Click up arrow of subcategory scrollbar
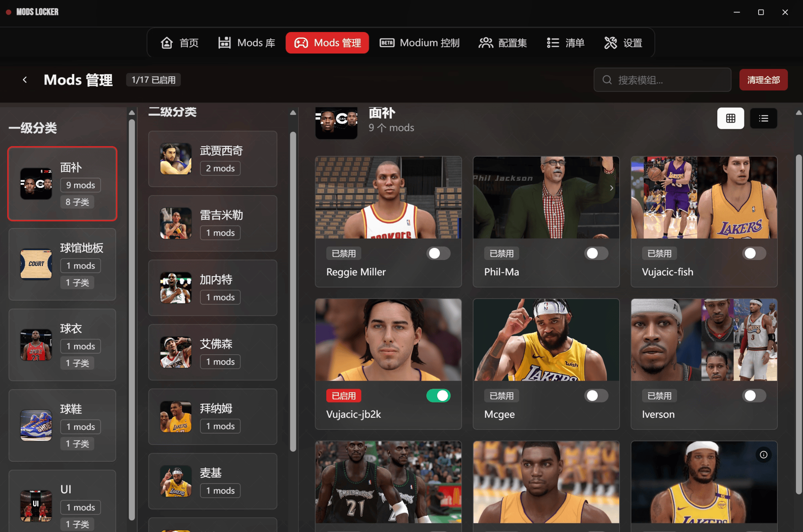This screenshot has width=803, height=532. tap(293, 112)
